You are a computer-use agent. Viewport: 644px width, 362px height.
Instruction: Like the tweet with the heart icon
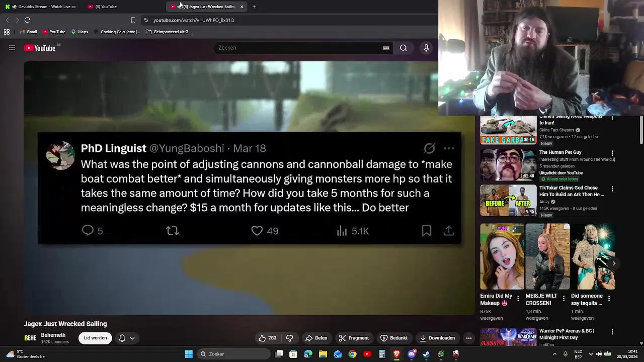[257, 230]
